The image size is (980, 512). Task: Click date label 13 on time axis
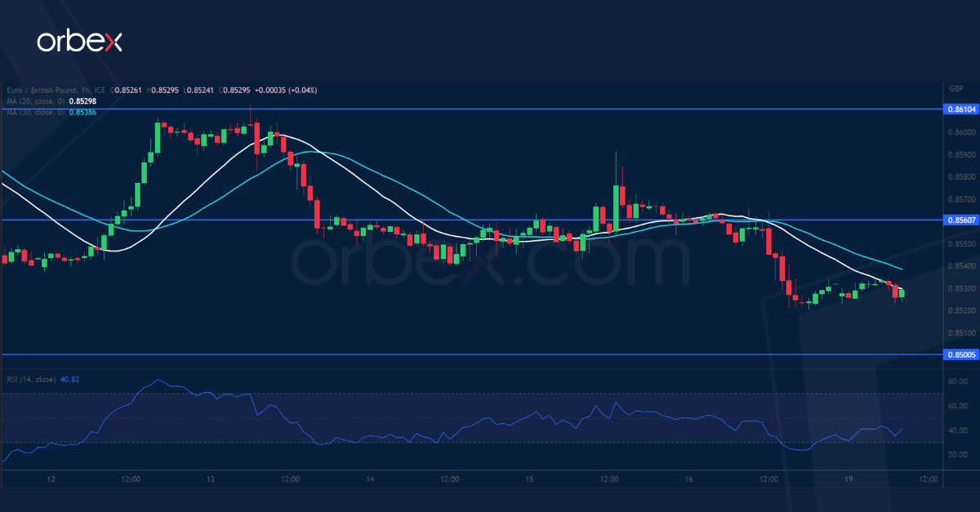(210, 479)
